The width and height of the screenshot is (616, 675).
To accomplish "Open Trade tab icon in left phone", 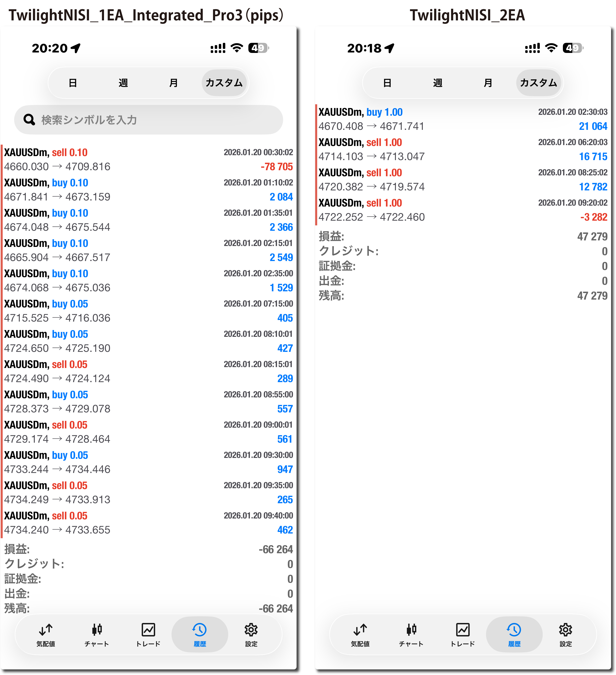I will pos(148,630).
